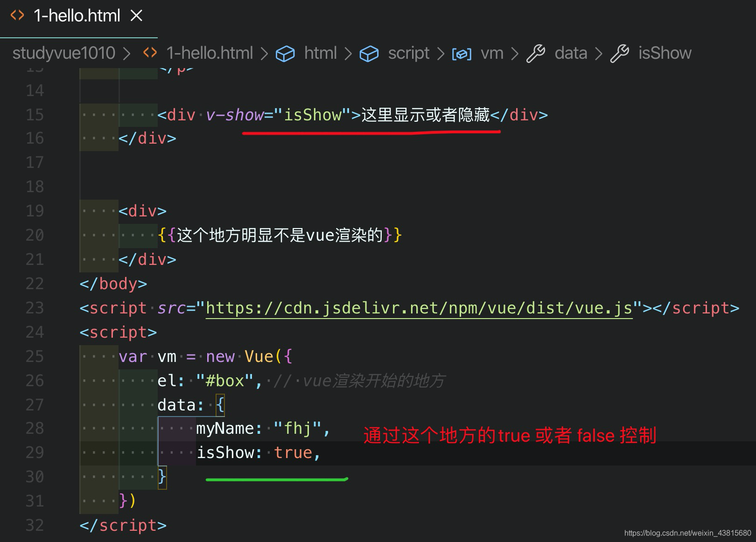Expand the chevron after the data breadcrumb
Image resolution: width=756 pixels, height=542 pixels.
click(599, 54)
